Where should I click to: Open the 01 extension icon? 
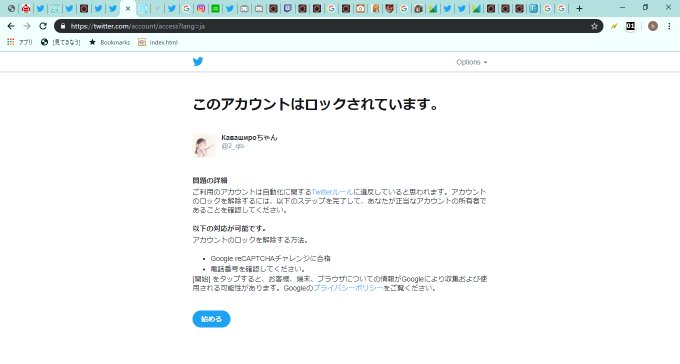coord(631,26)
